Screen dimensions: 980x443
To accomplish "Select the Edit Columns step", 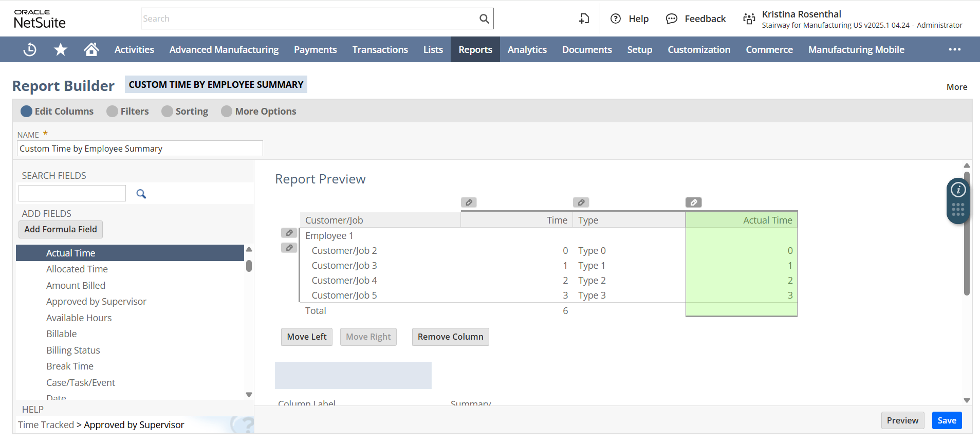I will [57, 112].
